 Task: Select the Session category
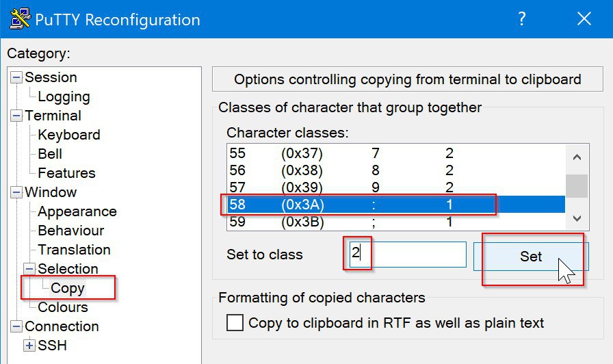tap(51, 77)
